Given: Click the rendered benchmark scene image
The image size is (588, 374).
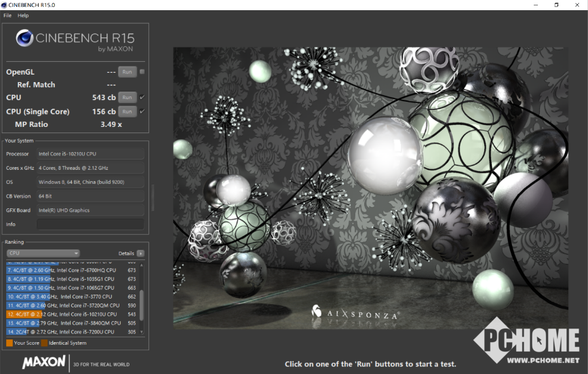Looking at the screenshot, I should coord(370,188).
